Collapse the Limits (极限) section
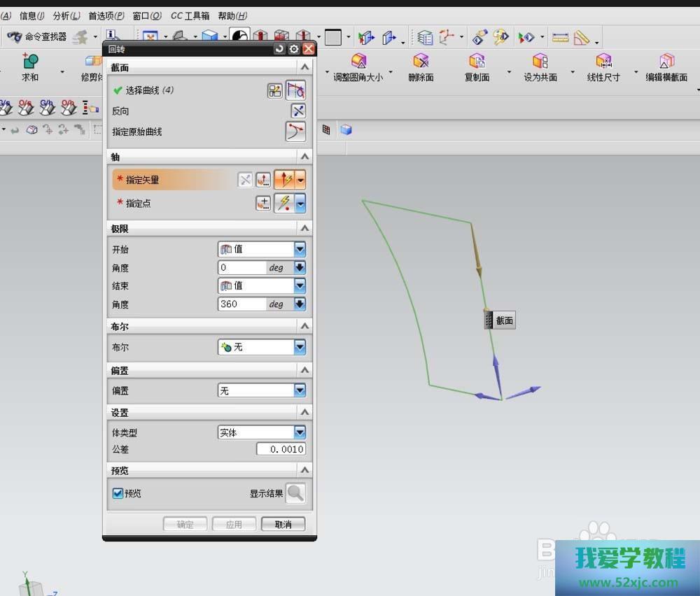 coord(304,228)
